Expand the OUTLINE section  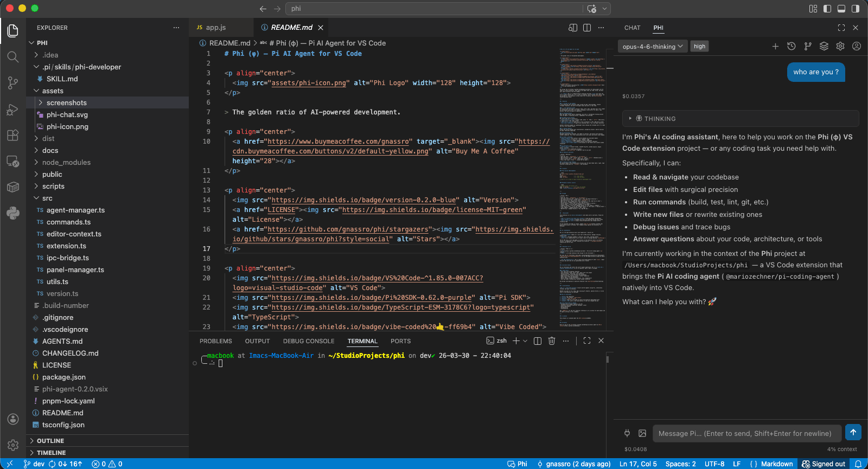click(107, 441)
